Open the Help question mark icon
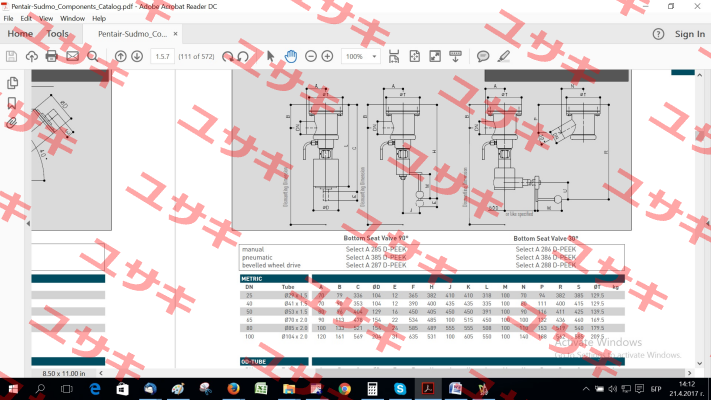711x400 pixels. (x=658, y=34)
